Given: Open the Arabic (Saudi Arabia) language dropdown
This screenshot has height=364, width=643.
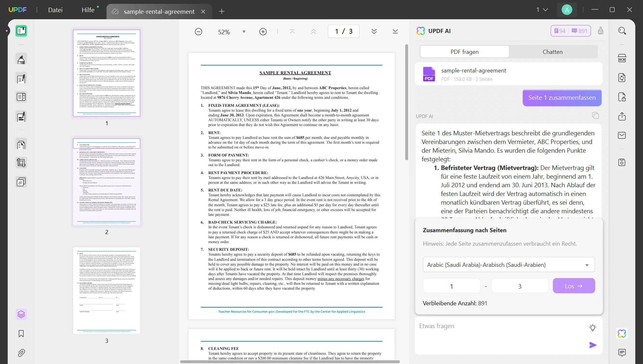Looking at the screenshot, I should [x=509, y=265].
